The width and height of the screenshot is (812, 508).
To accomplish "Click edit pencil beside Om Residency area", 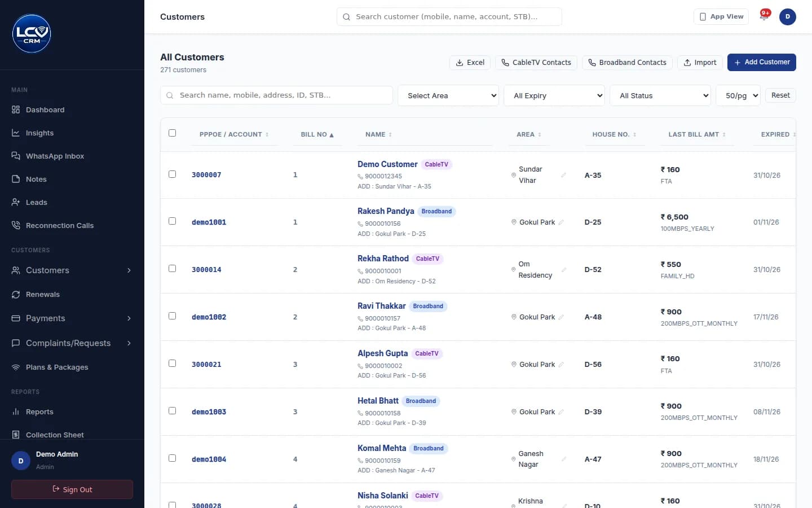I will (564, 270).
